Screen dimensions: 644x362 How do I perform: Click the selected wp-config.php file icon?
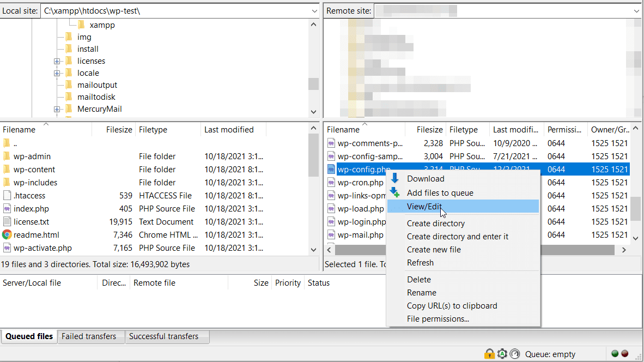point(331,170)
